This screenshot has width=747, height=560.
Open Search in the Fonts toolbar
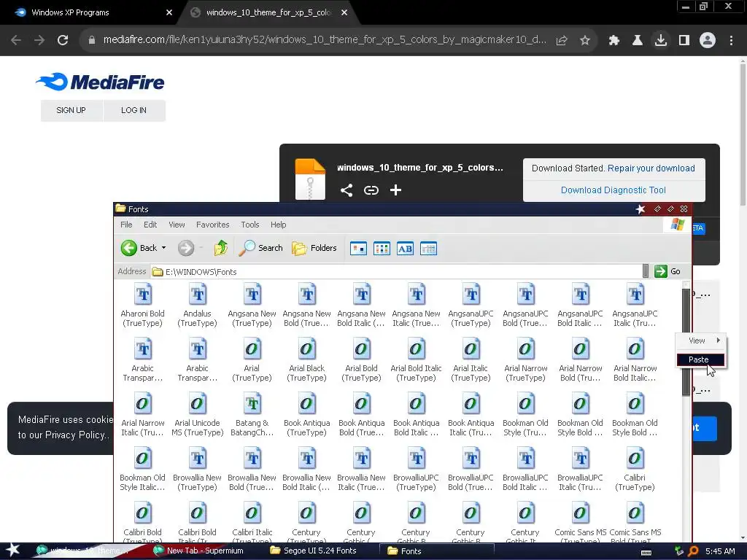pos(260,248)
